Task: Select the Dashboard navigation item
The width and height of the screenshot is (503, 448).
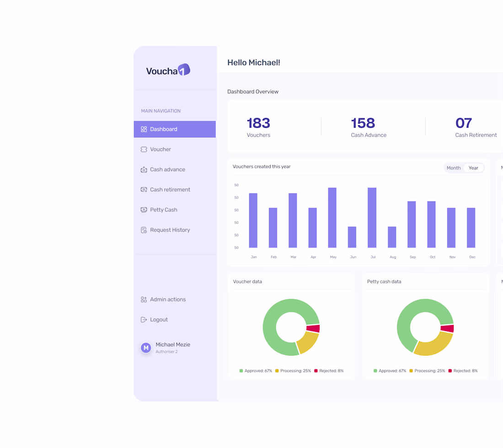Action: click(x=175, y=129)
